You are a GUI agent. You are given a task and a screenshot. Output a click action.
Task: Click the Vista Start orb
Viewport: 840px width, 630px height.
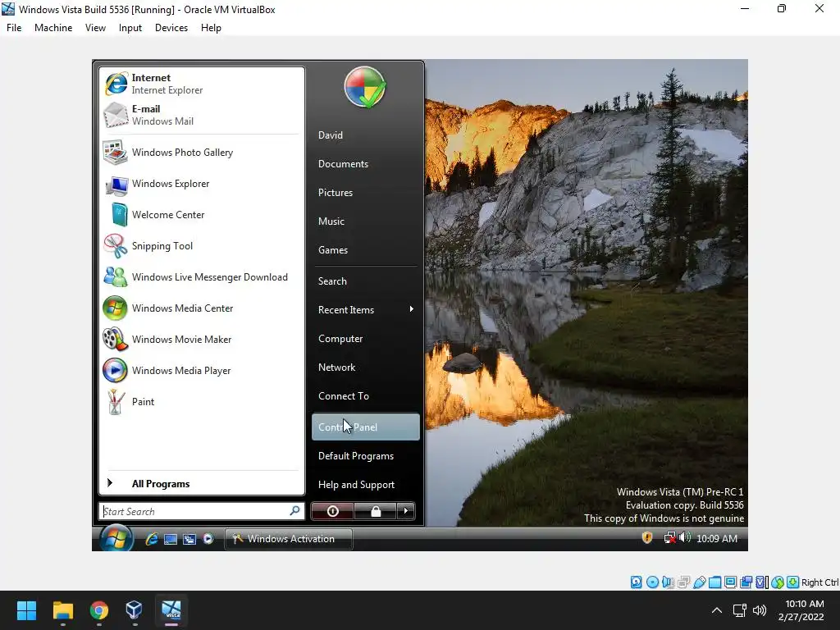(116, 538)
